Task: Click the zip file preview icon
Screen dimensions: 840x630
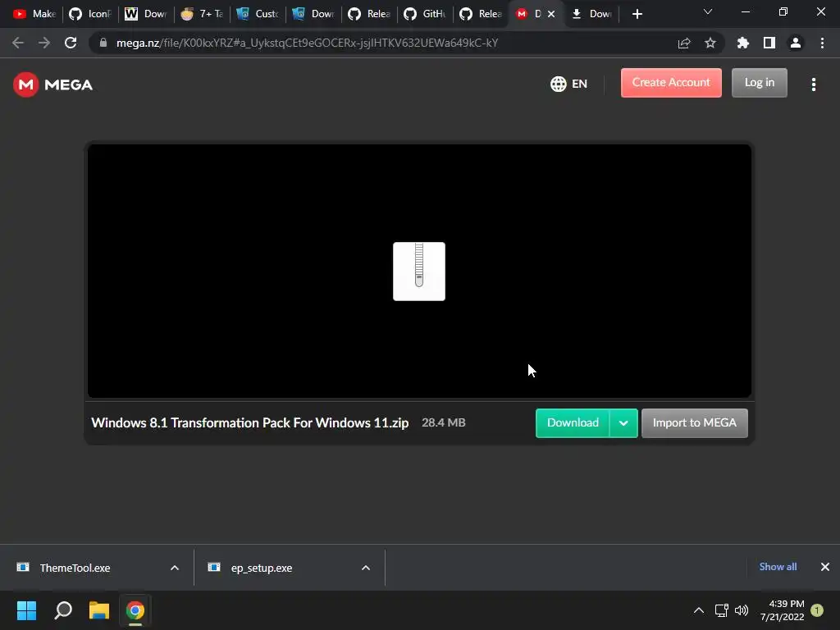Action: [x=419, y=271]
